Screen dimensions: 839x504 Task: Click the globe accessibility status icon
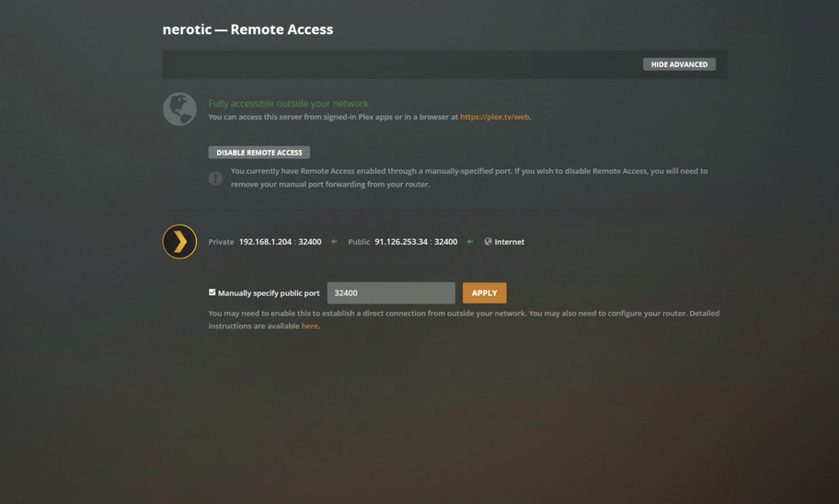(179, 109)
